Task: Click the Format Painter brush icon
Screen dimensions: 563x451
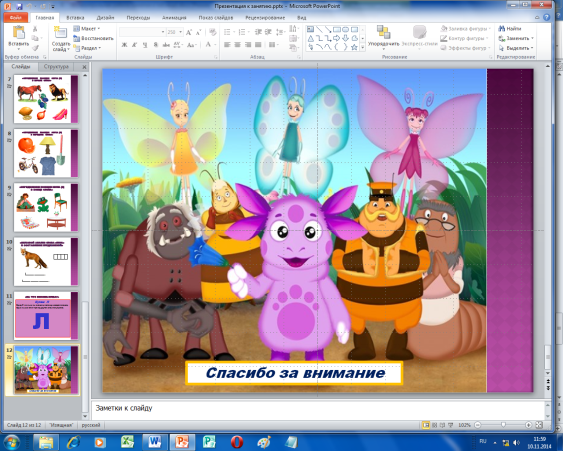Action: (x=35, y=48)
